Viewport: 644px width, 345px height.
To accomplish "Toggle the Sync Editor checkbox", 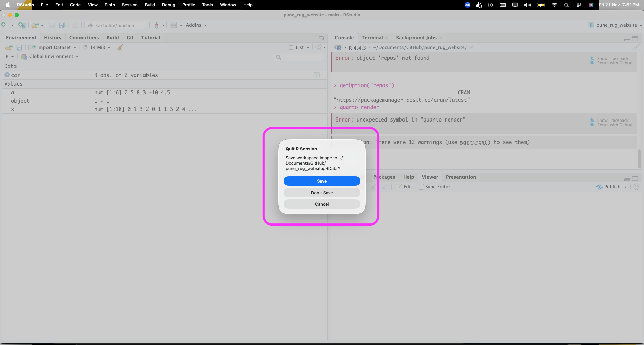I will (x=421, y=187).
